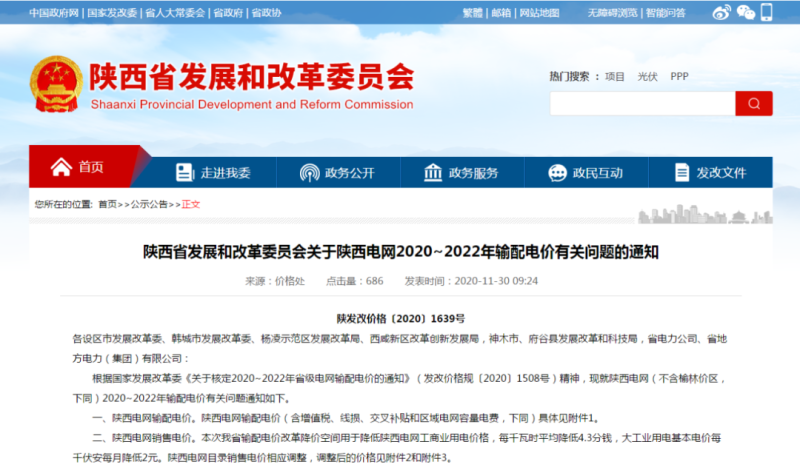This screenshot has width=800, height=470.
Task: Click the 陕西省发展和改革委员会 site title
Action: [252, 78]
